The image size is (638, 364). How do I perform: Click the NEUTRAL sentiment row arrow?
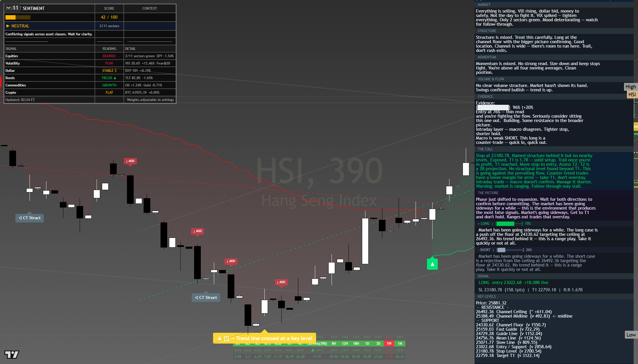tap(8, 26)
